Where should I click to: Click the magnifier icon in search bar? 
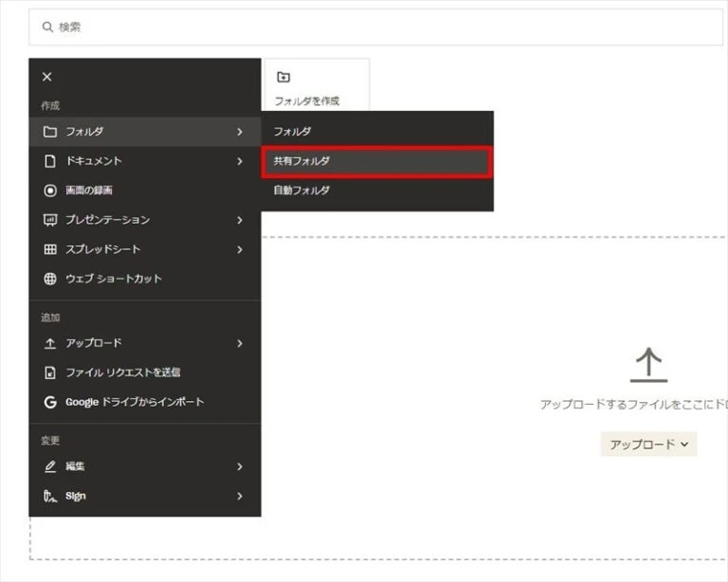pos(47,27)
